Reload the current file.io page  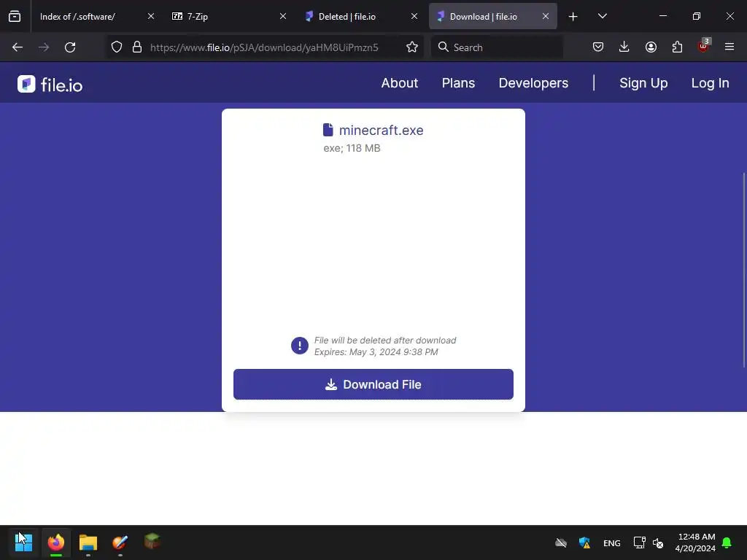pyautogui.click(x=70, y=47)
